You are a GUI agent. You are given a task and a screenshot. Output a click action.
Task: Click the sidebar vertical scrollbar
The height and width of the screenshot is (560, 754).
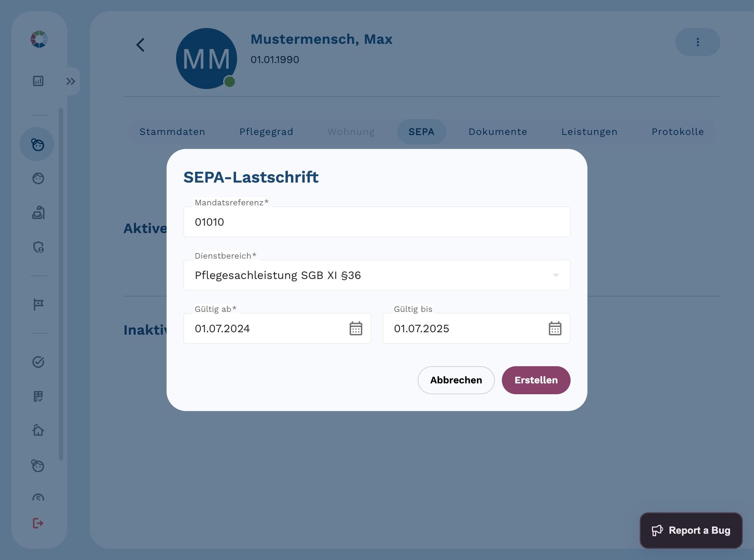(x=61, y=284)
